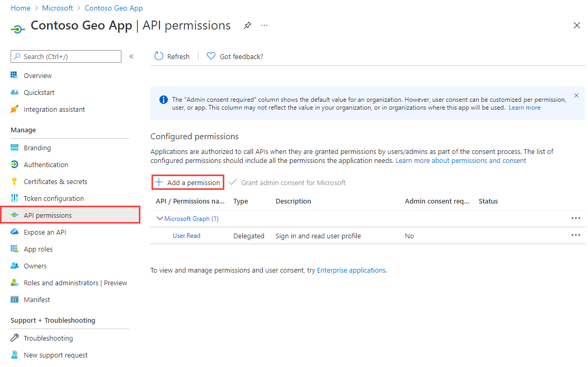Open the Enterprise applications link
Image resolution: width=588 pixels, height=367 pixels.
(x=351, y=270)
